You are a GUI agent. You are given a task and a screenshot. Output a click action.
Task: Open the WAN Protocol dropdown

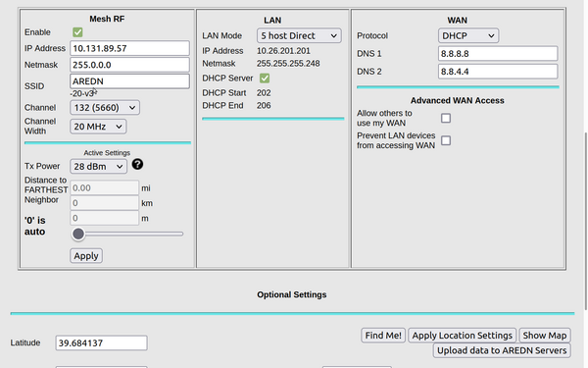click(468, 35)
